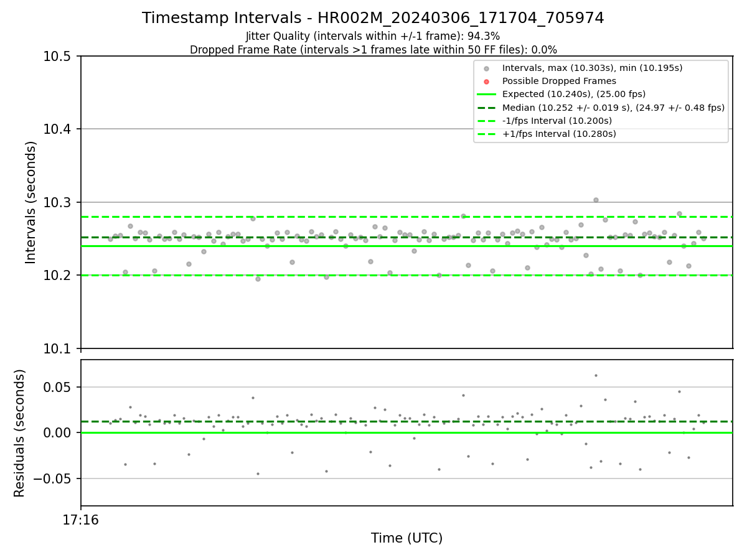Click the x-axis tick label '17:16'
Screen dimensions: 747x560
pos(80,520)
